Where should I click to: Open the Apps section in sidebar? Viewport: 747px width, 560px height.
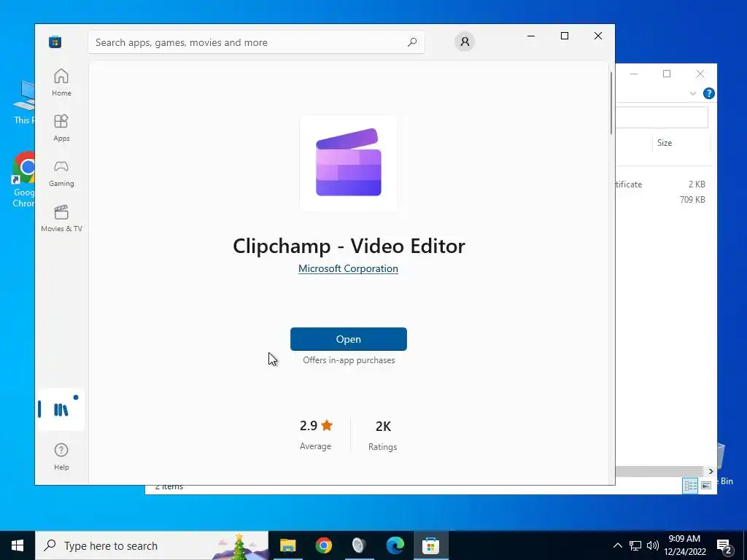tap(61, 128)
